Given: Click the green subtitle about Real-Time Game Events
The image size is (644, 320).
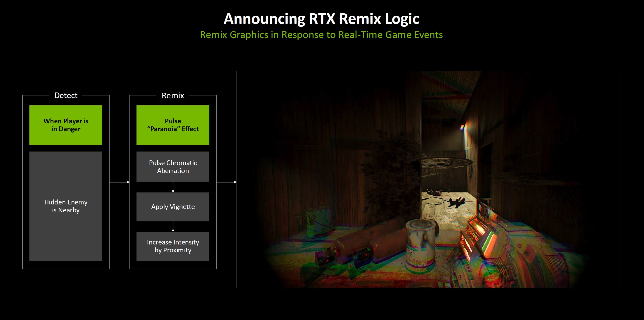Looking at the screenshot, I should coord(321,35).
